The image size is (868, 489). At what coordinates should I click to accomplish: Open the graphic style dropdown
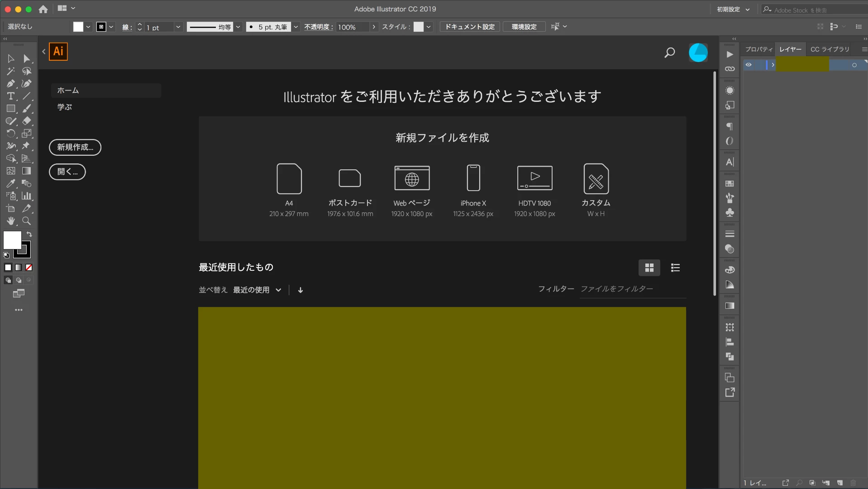429,27
